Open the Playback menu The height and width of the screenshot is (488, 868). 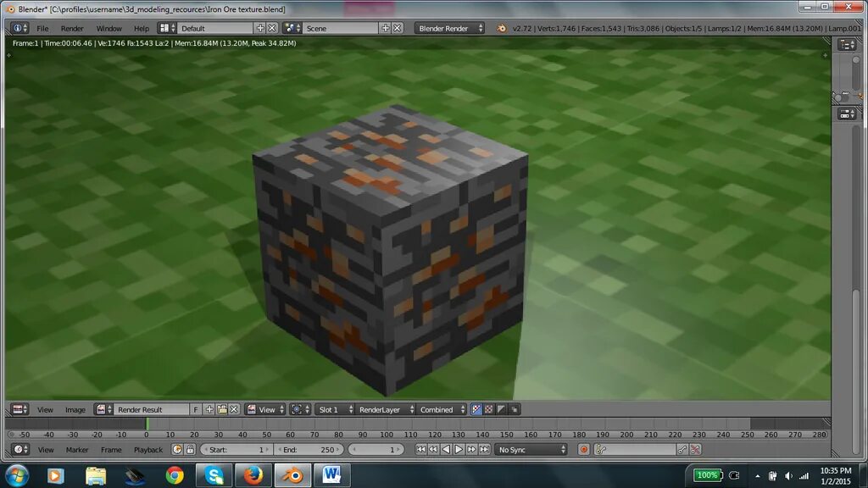[x=148, y=450]
